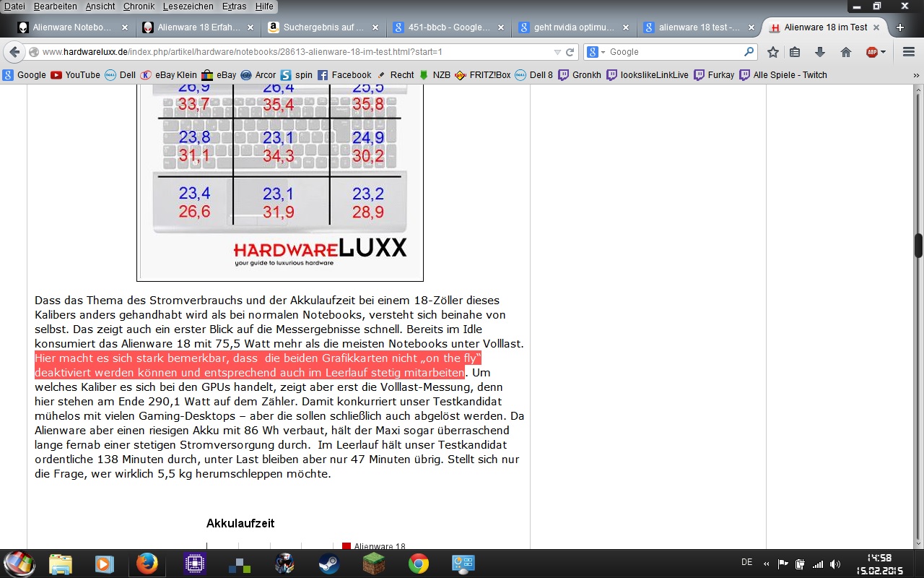The height and width of the screenshot is (578, 924).
Task: Open a new tab with the plus button
Action: [900, 27]
